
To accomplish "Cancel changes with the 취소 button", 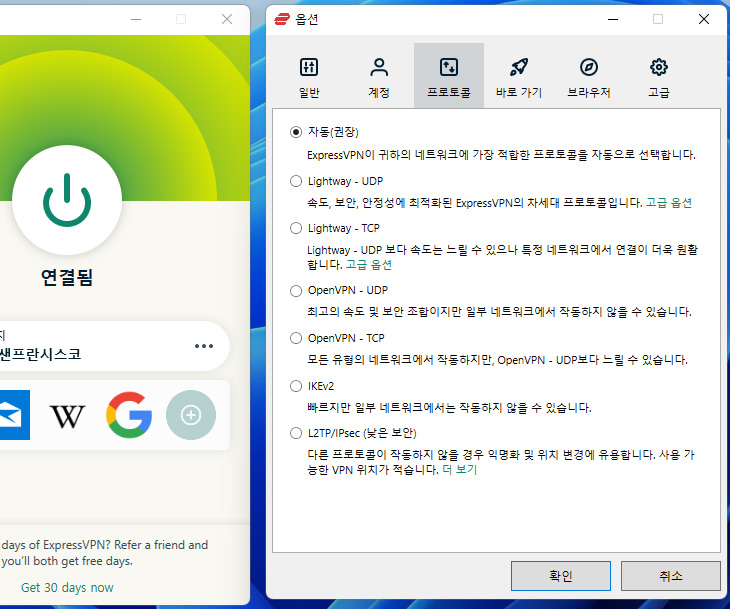I will pos(670,576).
